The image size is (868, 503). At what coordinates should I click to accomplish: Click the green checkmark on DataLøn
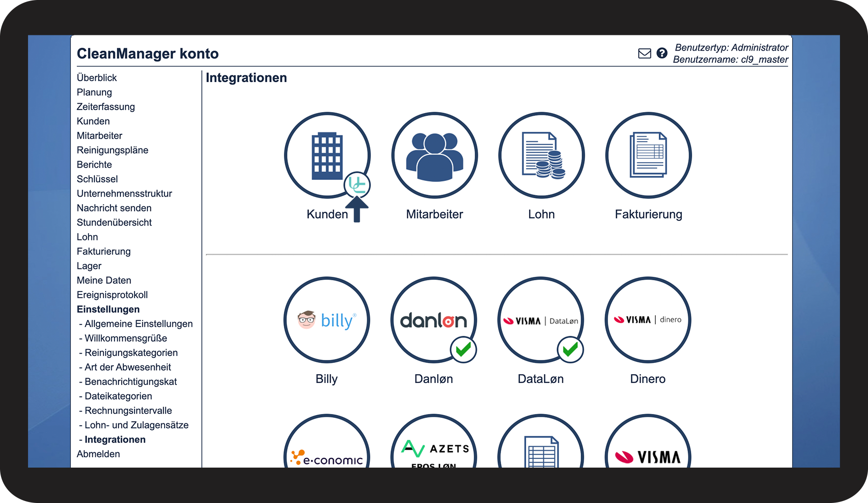570,350
